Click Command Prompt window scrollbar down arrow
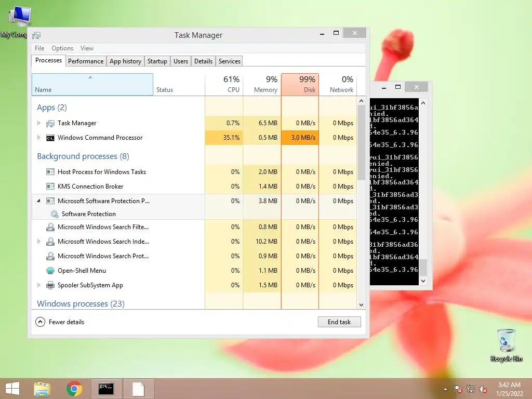The height and width of the screenshot is (399, 532). pyautogui.click(x=423, y=281)
